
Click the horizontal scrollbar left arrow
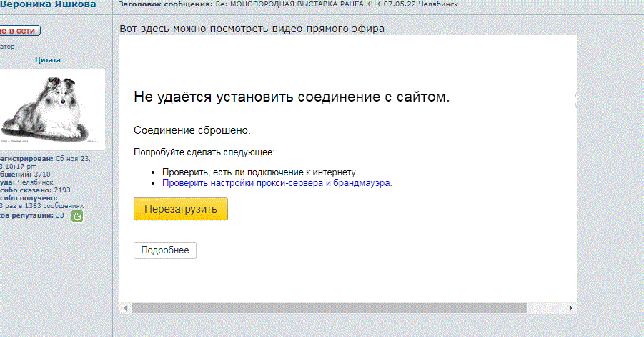coord(125,308)
